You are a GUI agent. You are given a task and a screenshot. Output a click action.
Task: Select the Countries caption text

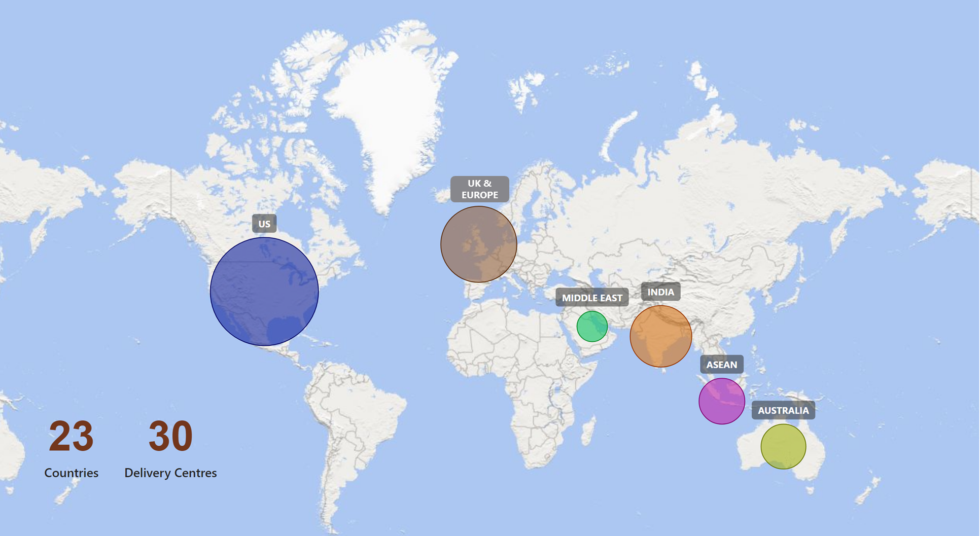[x=71, y=473]
